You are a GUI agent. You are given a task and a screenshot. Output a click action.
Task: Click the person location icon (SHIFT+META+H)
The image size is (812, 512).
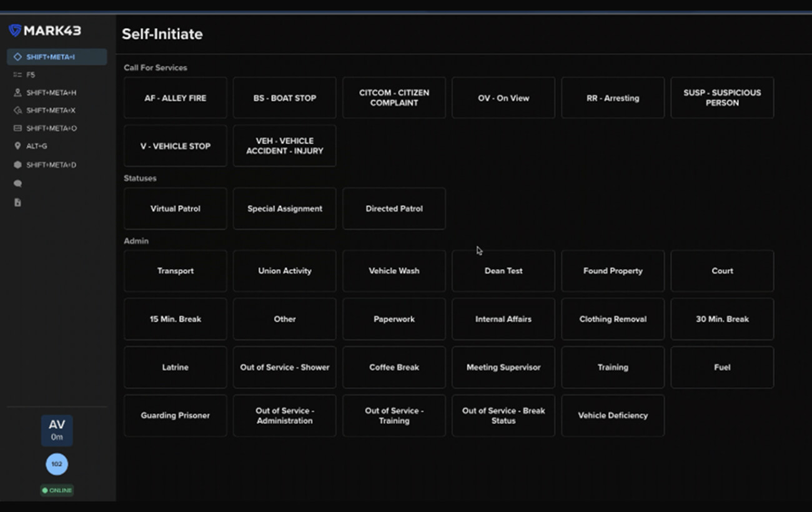point(18,92)
